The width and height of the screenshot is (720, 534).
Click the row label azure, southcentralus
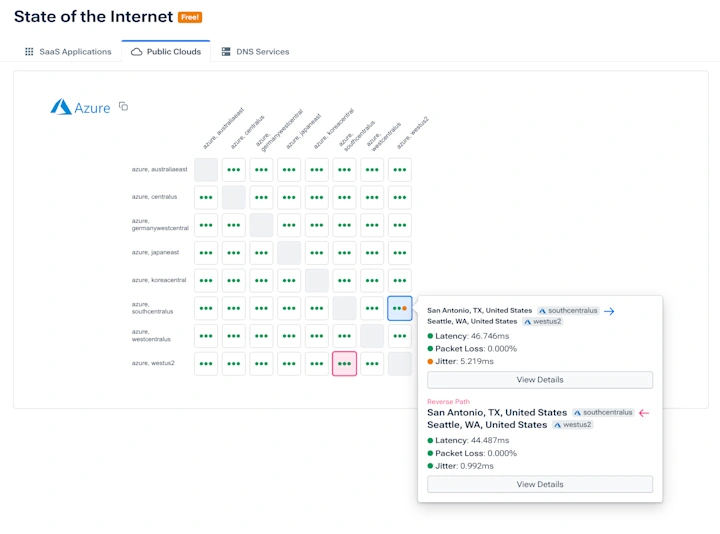point(152,308)
